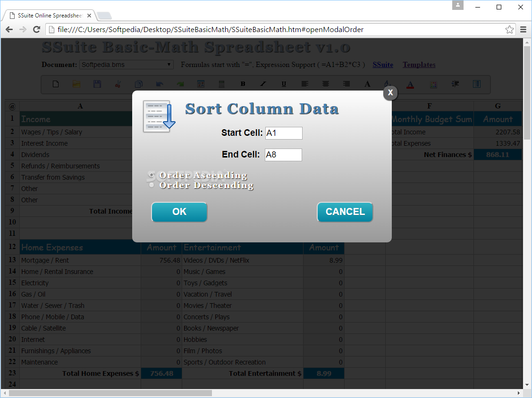Click column header A
The image size is (532, 398).
80,106
